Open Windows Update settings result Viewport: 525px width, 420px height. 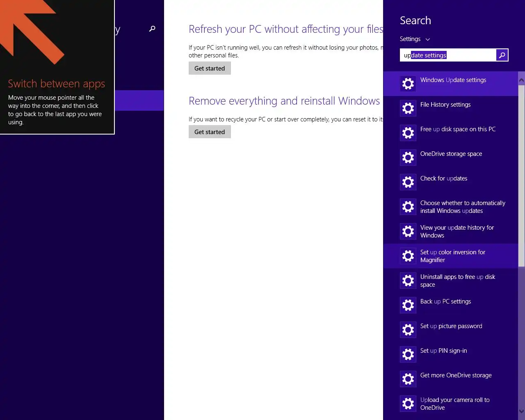451,84
